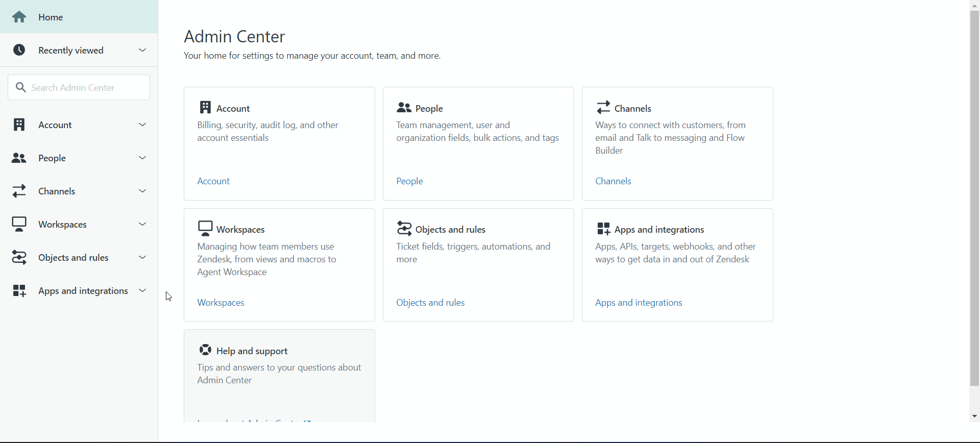This screenshot has width=980, height=443.
Task: Expand the Recently viewed chevron
Action: coord(142,50)
